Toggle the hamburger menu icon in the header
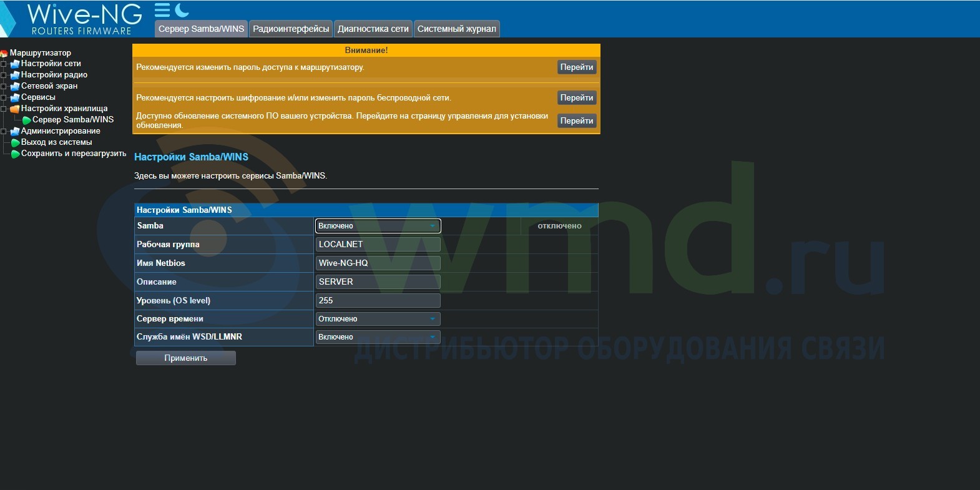This screenshot has width=980, height=490. [162, 10]
